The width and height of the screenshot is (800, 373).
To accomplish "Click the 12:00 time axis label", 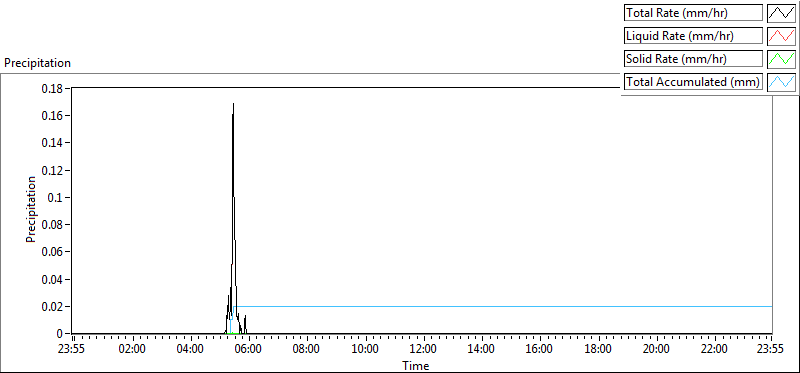I will (x=423, y=350).
